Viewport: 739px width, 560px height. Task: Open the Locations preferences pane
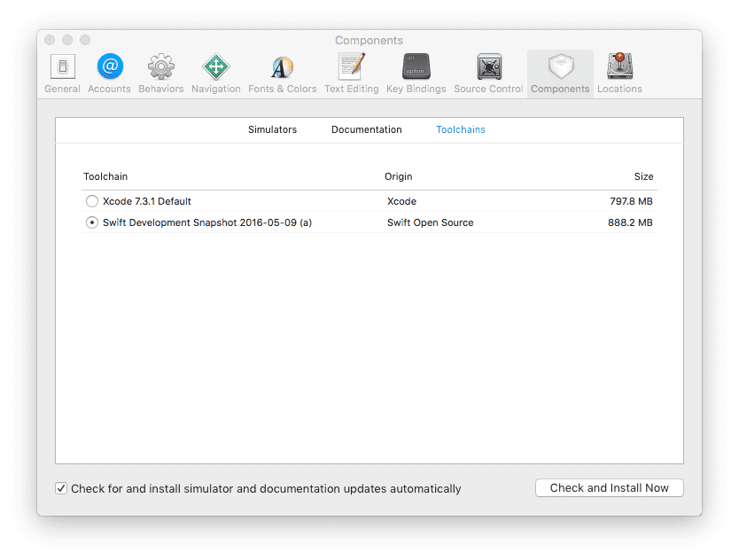tap(619, 73)
